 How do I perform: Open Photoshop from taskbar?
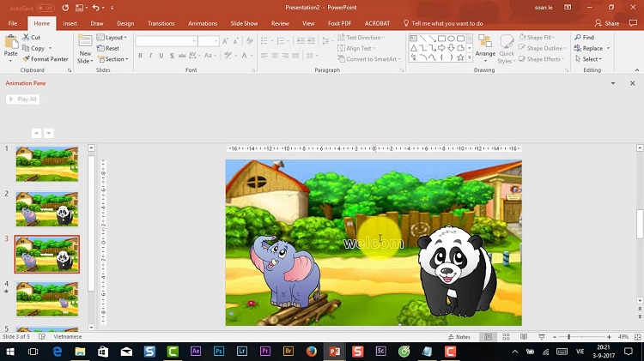[x=219, y=352]
